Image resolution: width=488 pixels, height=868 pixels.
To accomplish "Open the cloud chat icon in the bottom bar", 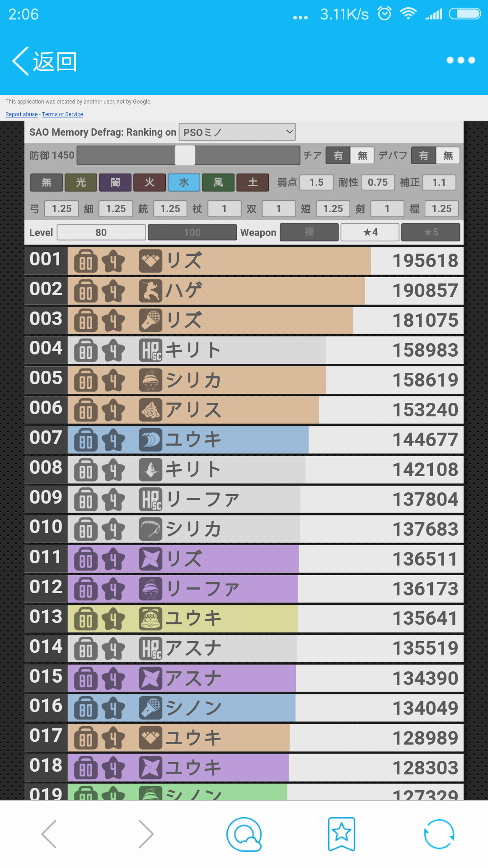I will click(x=244, y=834).
